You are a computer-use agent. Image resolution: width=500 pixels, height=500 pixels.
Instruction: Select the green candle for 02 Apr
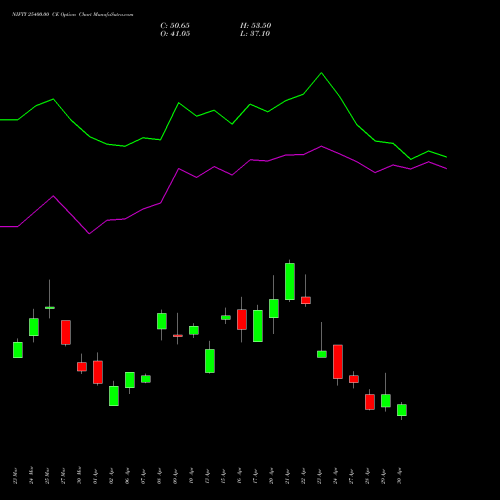point(114,396)
